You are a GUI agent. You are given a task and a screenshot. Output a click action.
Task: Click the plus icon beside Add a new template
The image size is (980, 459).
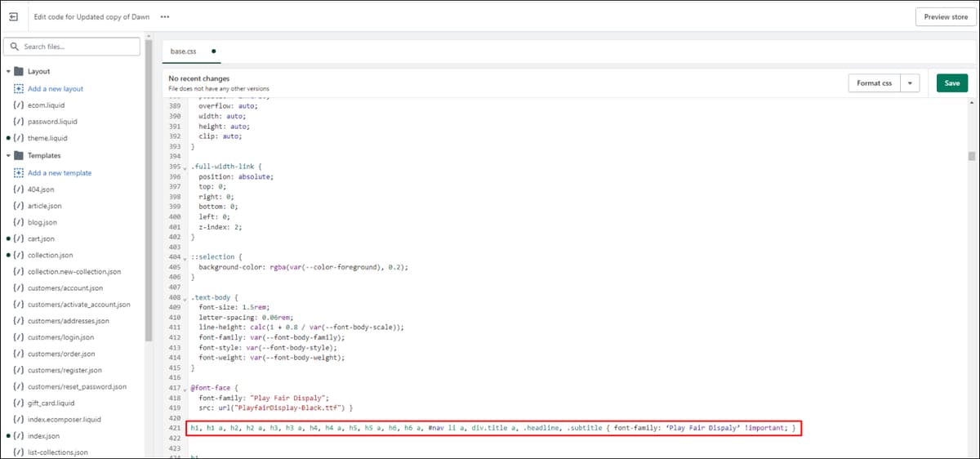coord(18,172)
